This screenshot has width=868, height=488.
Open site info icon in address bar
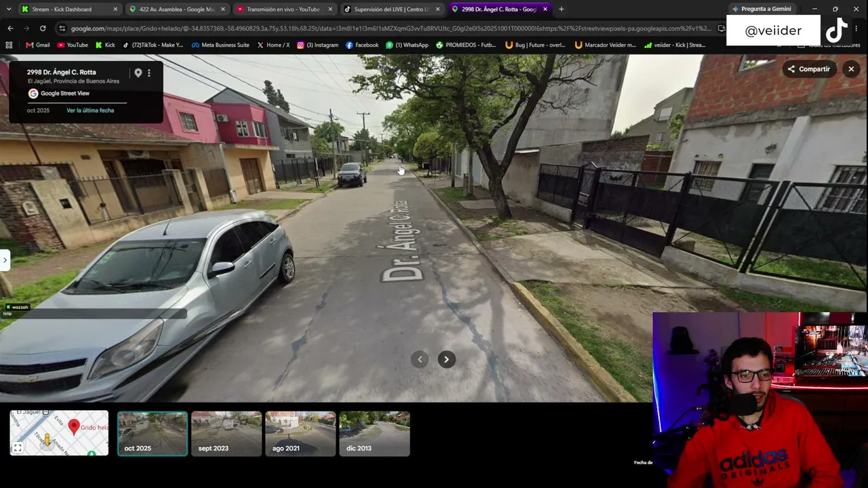click(x=62, y=28)
